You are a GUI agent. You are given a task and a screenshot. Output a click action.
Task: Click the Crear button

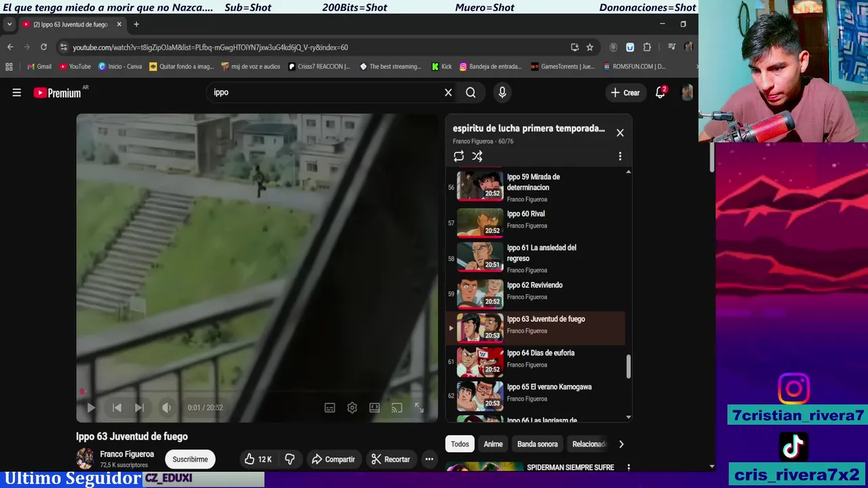[625, 93]
